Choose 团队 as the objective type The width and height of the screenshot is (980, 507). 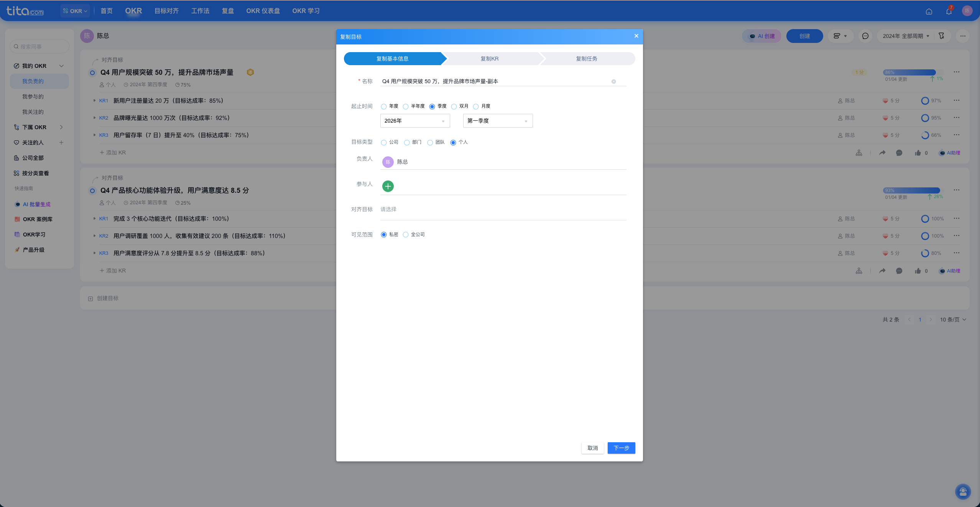[x=430, y=143]
